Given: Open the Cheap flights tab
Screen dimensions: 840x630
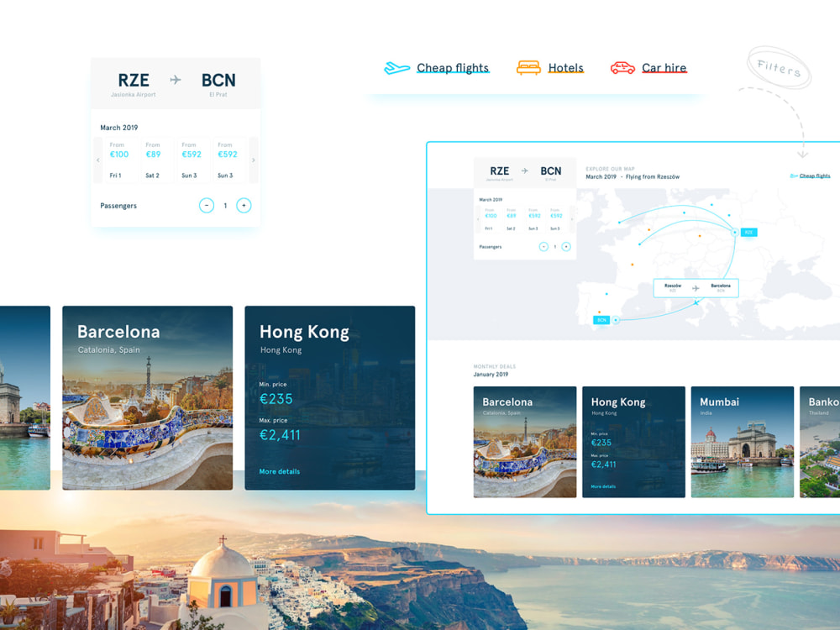Looking at the screenshot, I should click(453, 68).
